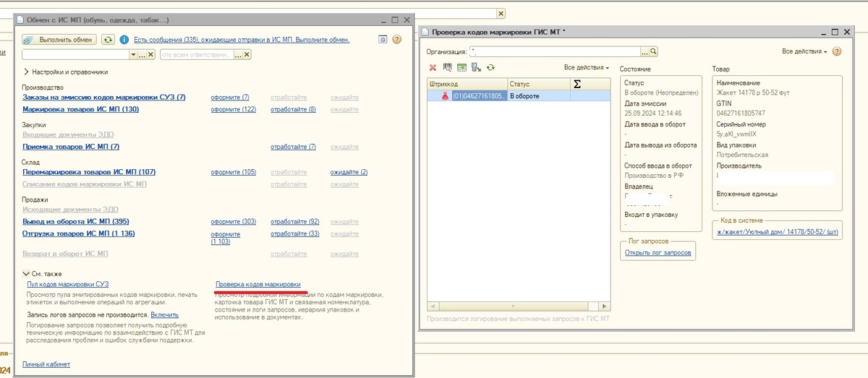Screen dimensions: 868x378
Task: Click Включить to enable request logging
Action: [x=164, y=315]
